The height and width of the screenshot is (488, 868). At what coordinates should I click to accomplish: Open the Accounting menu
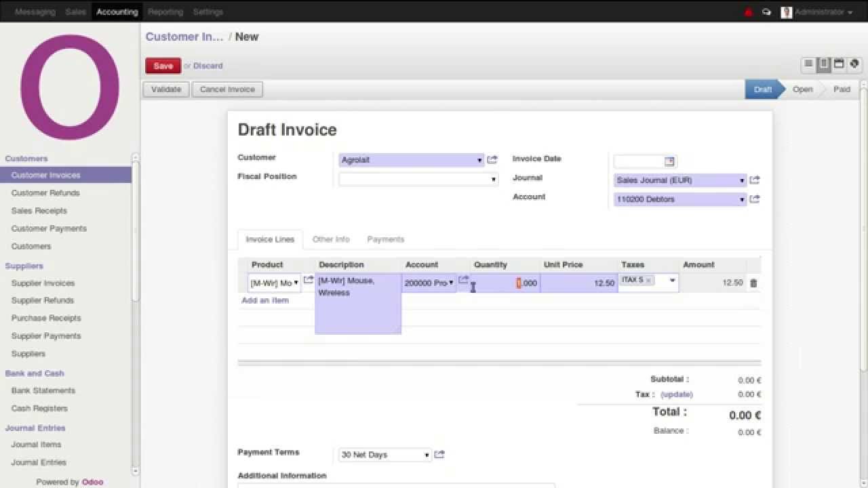click(x=117, y=12)
